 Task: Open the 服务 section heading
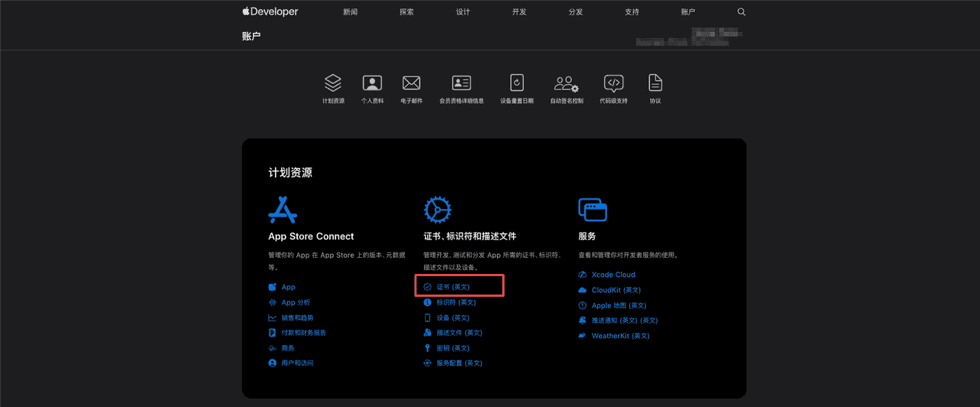[x=587, y=236]
